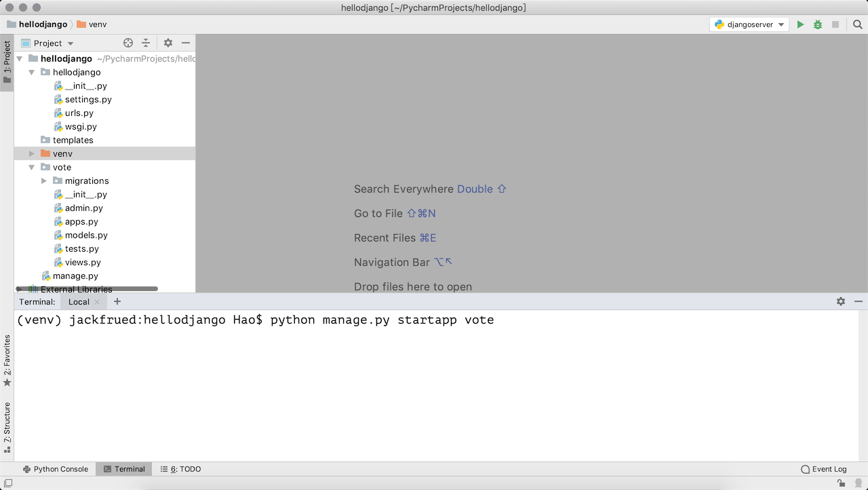Open Search Everywhere magnifier icon
Image resolution: width=868 pixels, height=490 pixels.
tap(857, 24)
